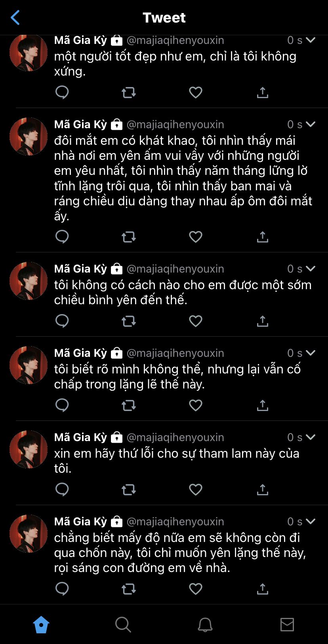Share the tweet starting 'tôi biết rõ mình không thể'
The height and width of the screenshot is (644, 328).
coord(263,405)
